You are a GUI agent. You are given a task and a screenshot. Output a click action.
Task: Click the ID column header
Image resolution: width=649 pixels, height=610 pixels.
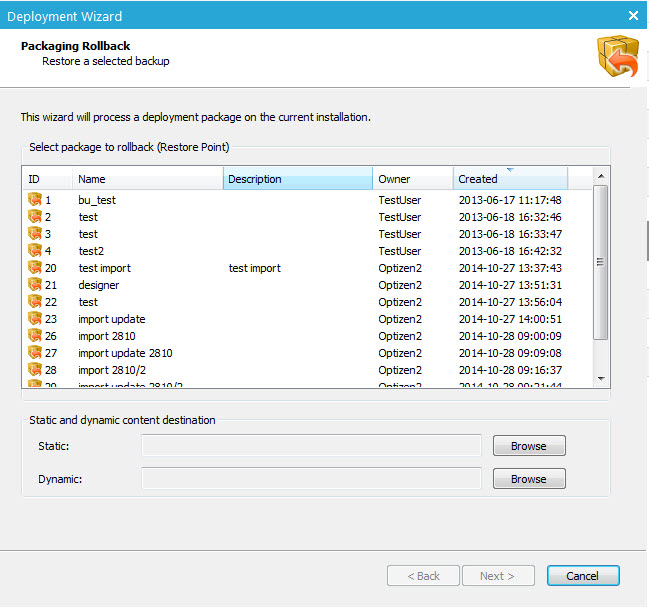tap(47, 179)
